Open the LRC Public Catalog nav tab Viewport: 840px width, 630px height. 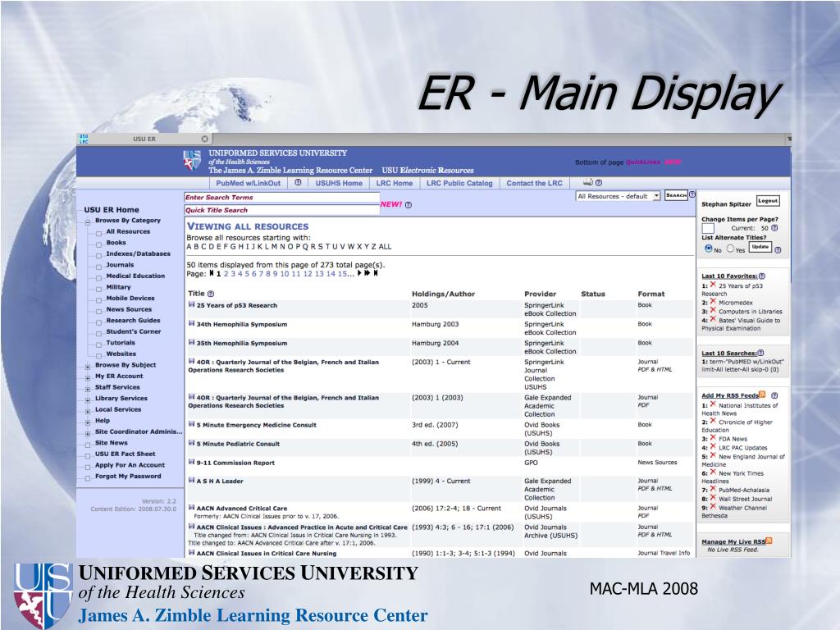pyautogui.click(x=459, y=183)
